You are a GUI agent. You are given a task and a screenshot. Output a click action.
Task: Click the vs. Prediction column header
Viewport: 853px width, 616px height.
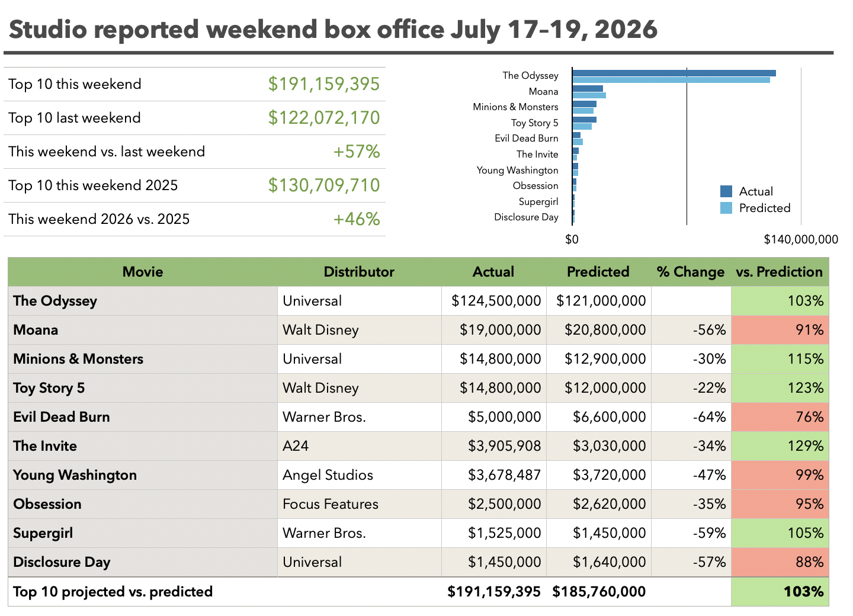(x=780, y=272)
